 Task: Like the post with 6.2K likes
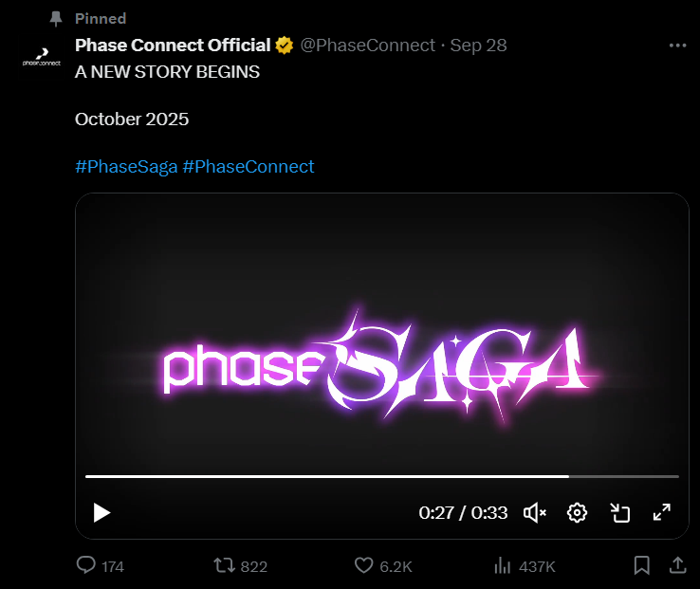coord(364,566)
